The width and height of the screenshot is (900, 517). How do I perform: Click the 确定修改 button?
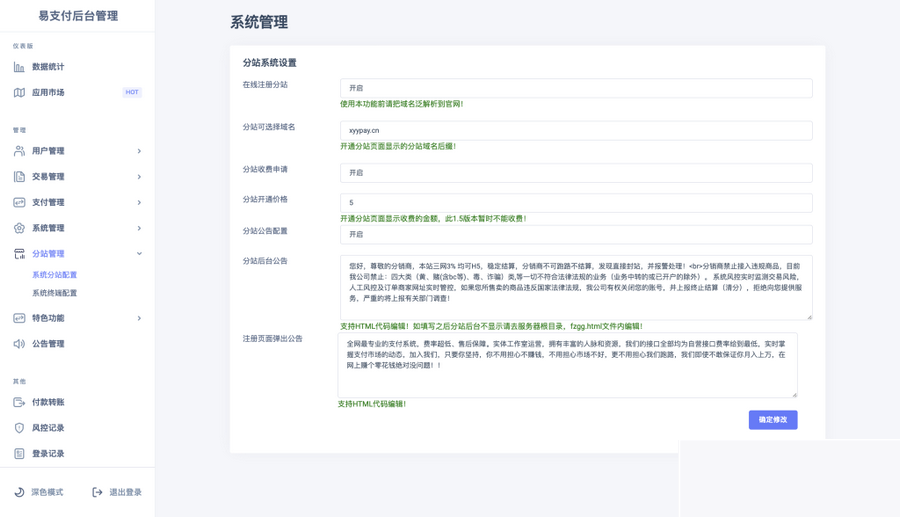tap(772, 420)
